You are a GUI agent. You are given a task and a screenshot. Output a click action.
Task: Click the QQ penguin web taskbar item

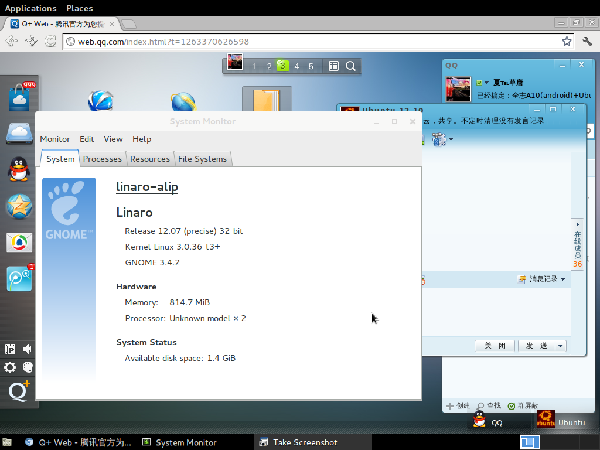click(x=488, y=420)
